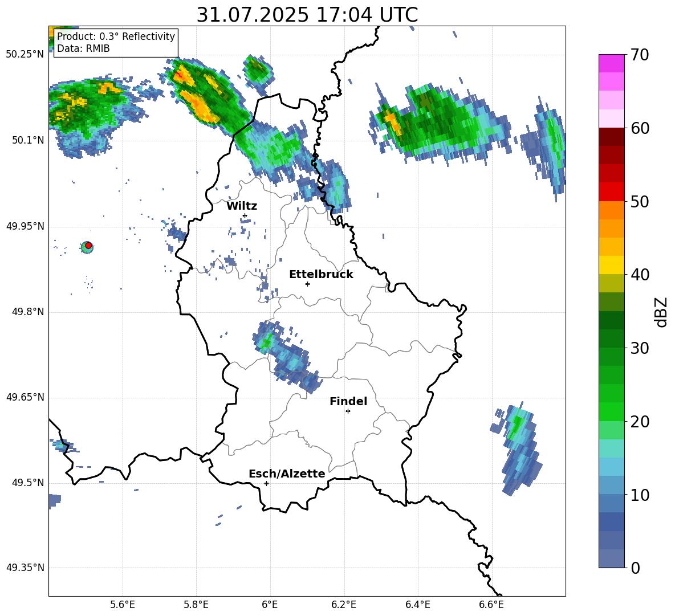The width and height of the screenshot is (675, 616).
Task: Click the Wiltz city label
Action: pyautogui.click(x=242, y=206)
